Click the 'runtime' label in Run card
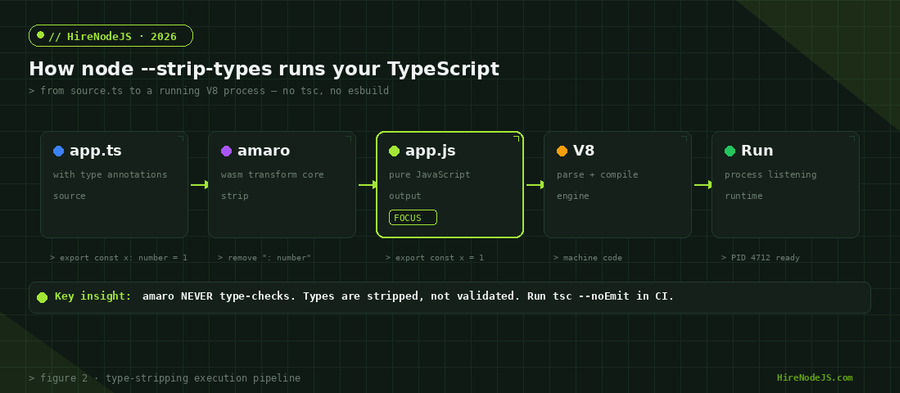Image resolution: width=900 pixels, height=393 pixels. point(743,196)
